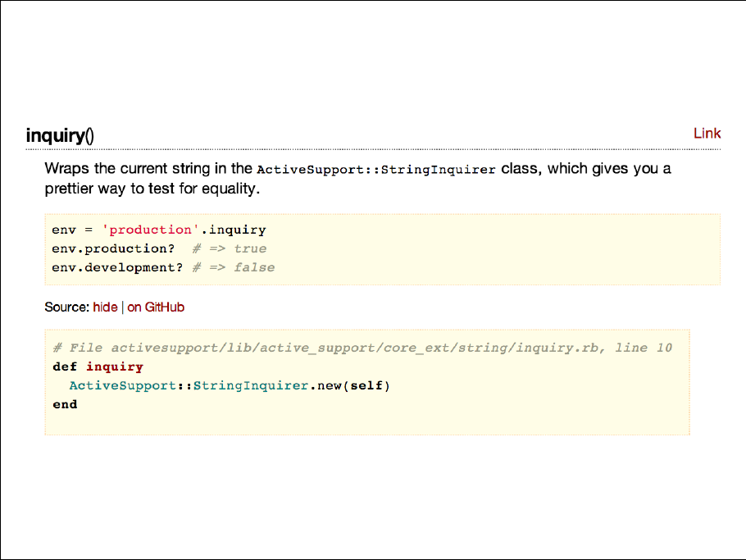
Task: Click the teal StringInquirer constant in source
Action: [x=250, y=385]
